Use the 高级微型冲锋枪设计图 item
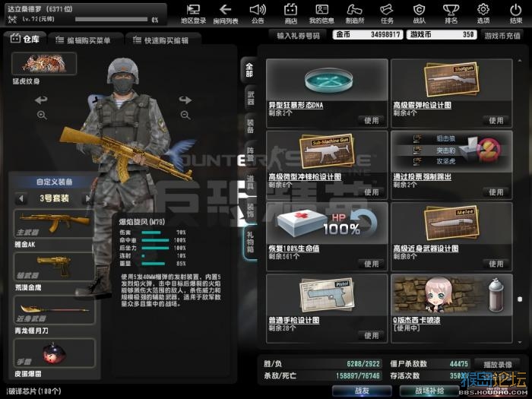Image resolution: width=532 pixels, height=399 pixels. point(372,192)
